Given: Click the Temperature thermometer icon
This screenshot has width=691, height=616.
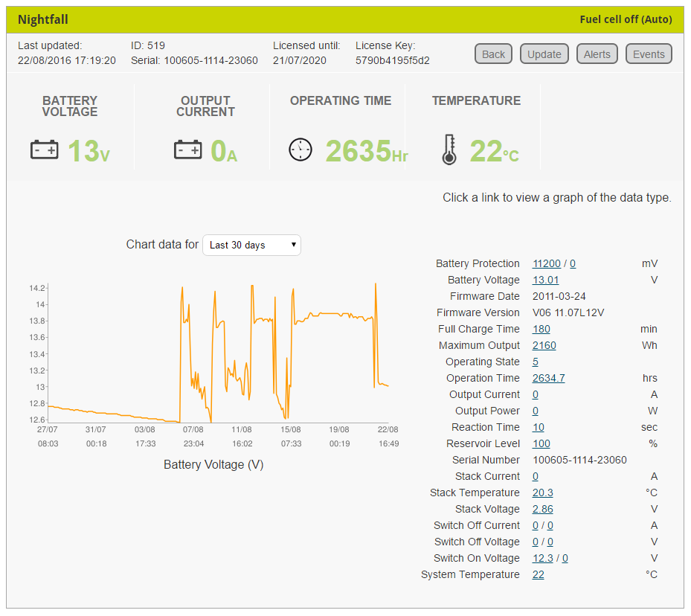Looking at the screenshot, I should click(449, 148).
